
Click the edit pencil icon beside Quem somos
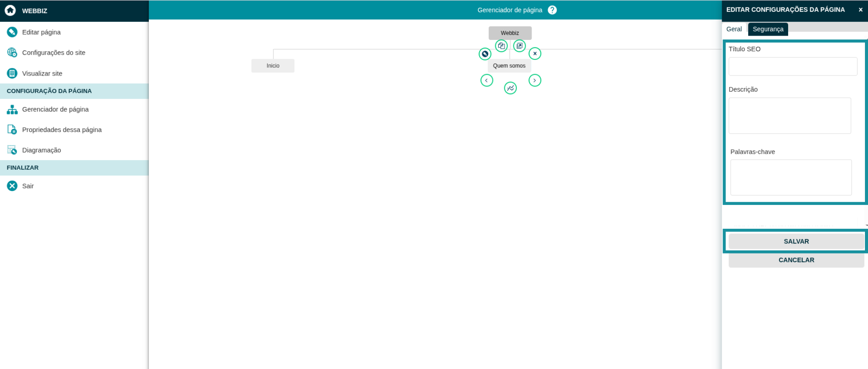point(485,54)
